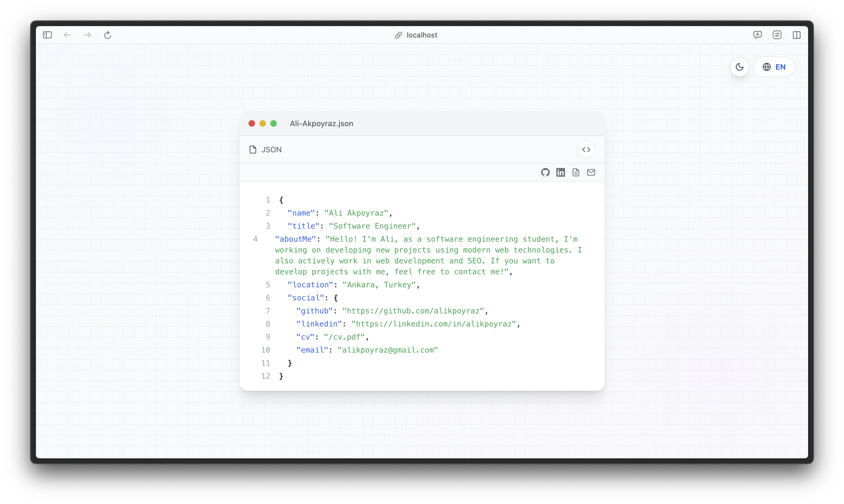
Task: Click the code view <> icon
Action: coord(586,150)
